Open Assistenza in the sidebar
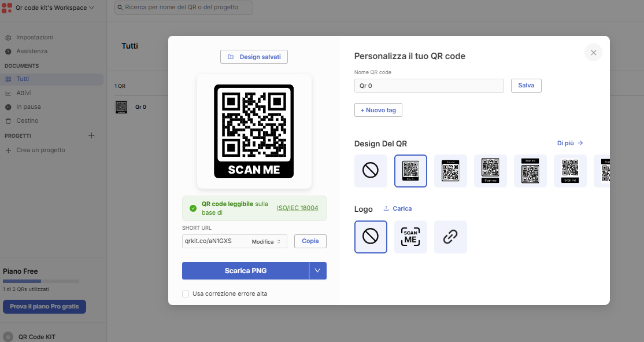The height and width of the screenshot is (342, 644). [32, 51]
